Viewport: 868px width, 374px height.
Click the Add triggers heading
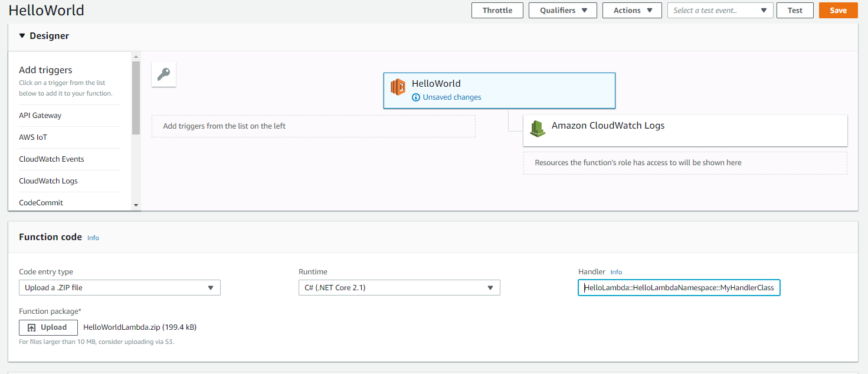pos(45,70)
